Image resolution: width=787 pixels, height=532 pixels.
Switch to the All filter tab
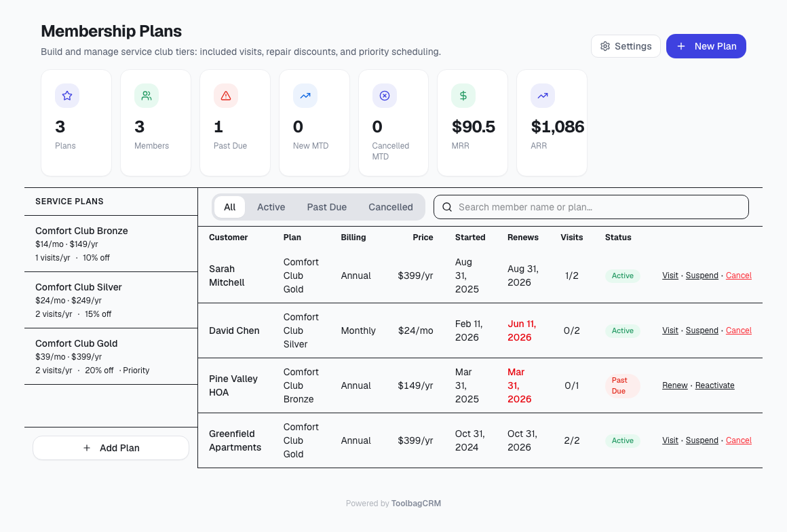click(229, 207)
